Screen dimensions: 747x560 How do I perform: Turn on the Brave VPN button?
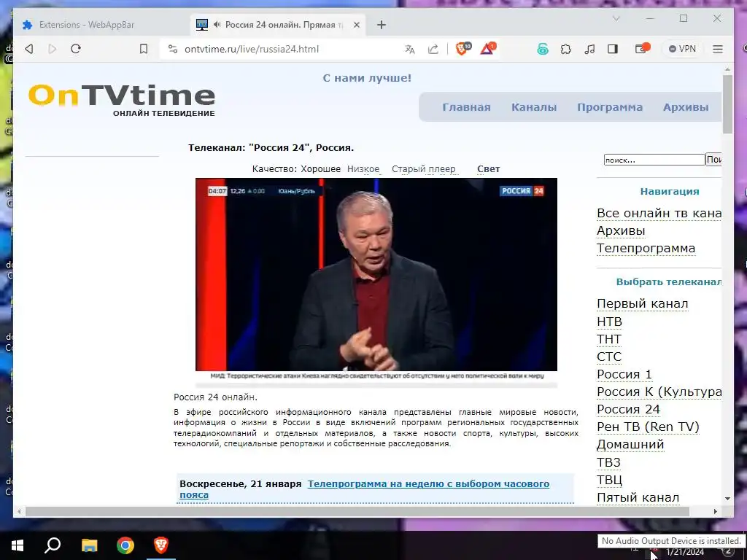point(682,49)
